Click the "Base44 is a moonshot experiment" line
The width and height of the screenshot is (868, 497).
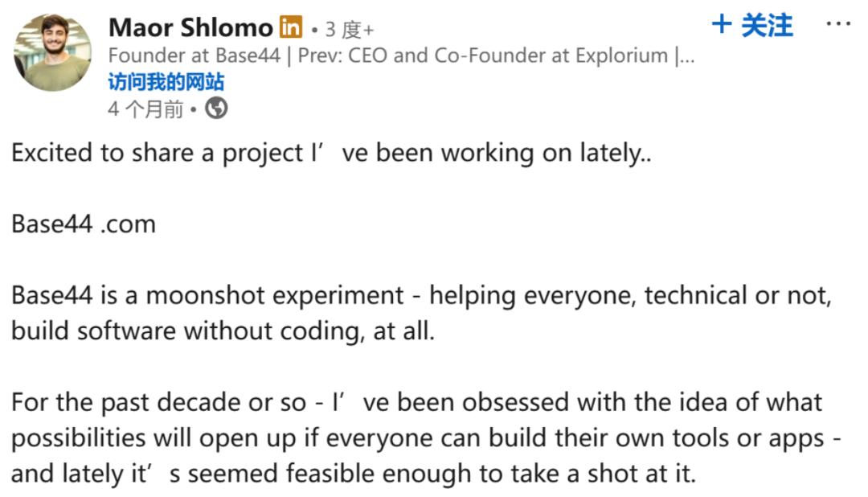(x=421, y=295)
